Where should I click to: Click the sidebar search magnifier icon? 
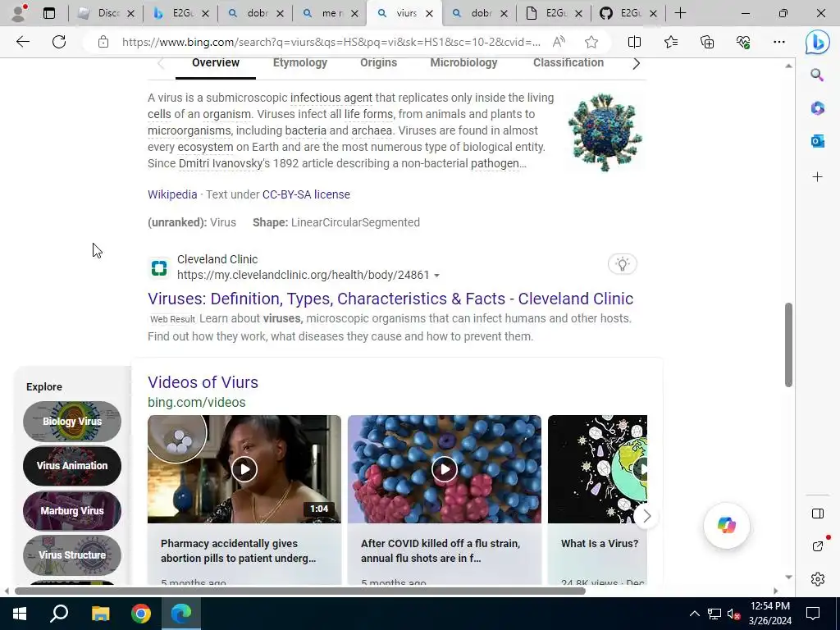(x=817, y=75)
